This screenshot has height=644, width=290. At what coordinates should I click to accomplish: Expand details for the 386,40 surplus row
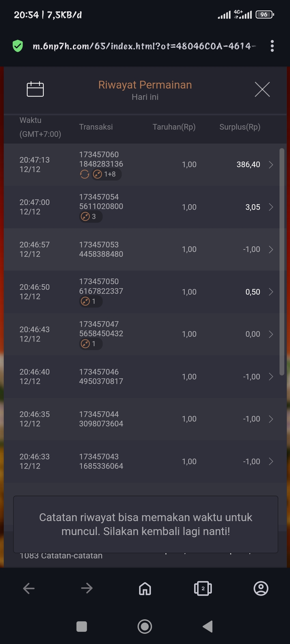click(271, 164)
